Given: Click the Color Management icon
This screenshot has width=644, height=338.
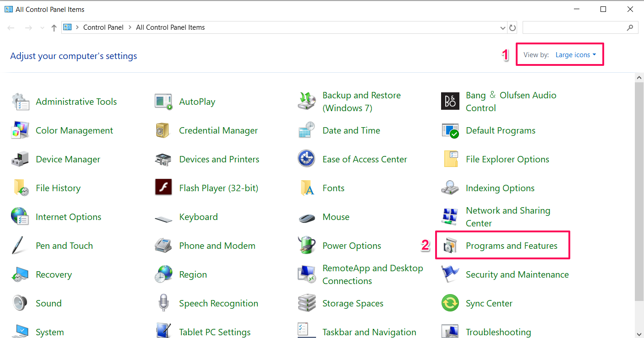Looking at the screenshot, I should [x=20, y=130].
